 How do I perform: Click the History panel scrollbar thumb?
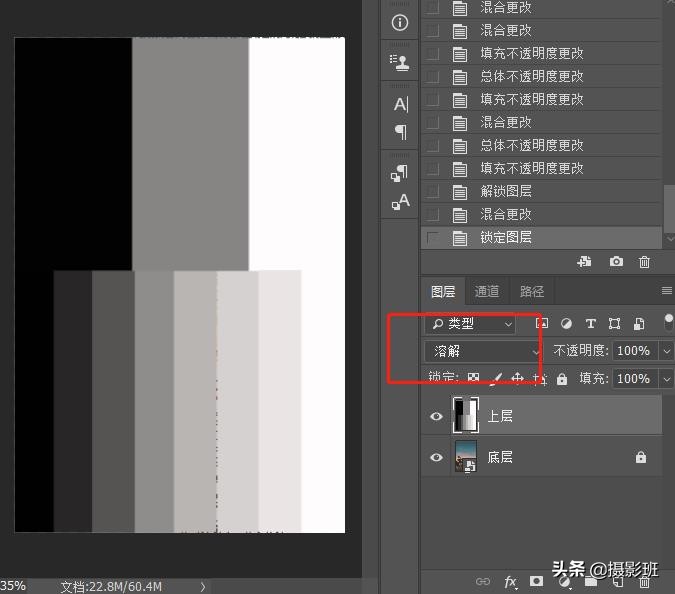click(x=669, y=208)
